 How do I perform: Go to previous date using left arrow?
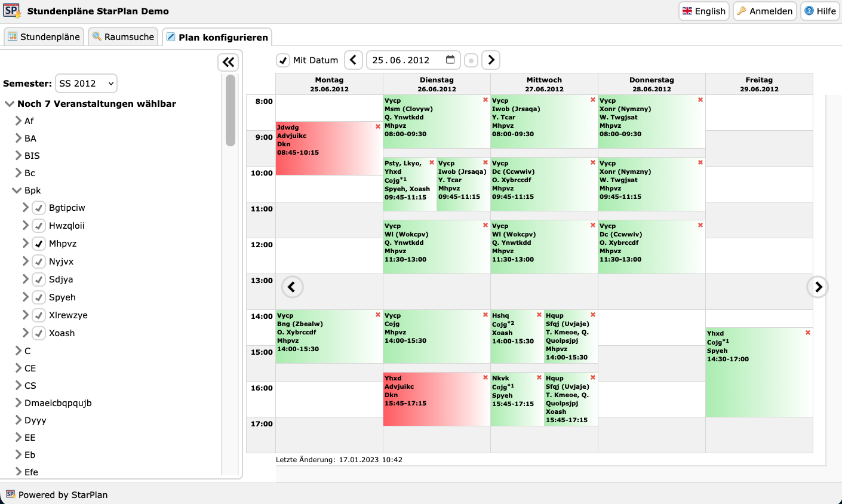354,60
